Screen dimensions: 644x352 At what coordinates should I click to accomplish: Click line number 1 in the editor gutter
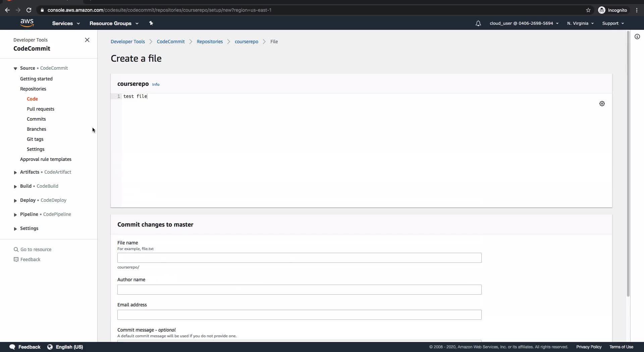tap(118, 96)
